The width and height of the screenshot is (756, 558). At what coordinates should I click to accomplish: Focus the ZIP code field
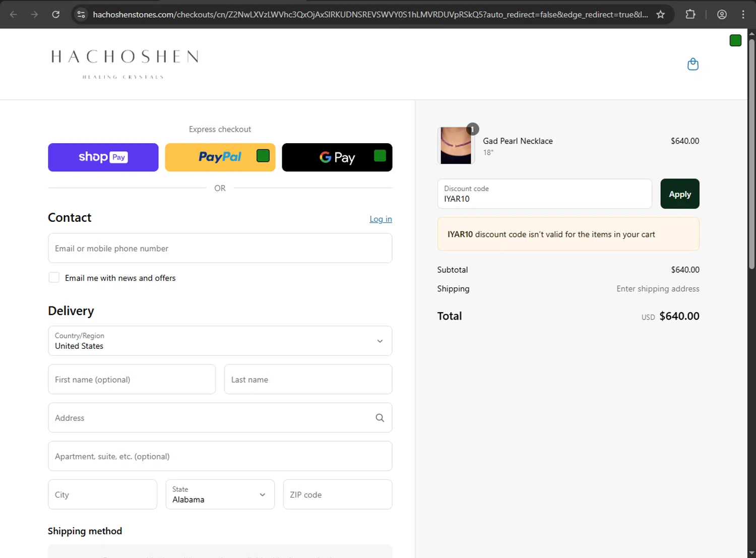pos(338,494)
